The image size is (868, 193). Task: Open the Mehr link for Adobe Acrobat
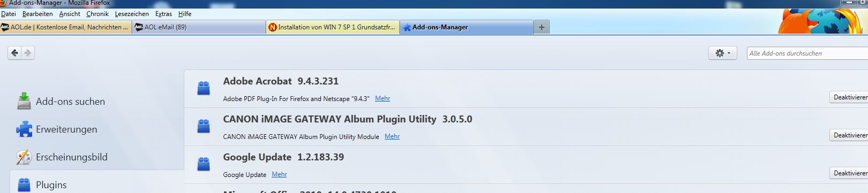(x=383, y=98)
